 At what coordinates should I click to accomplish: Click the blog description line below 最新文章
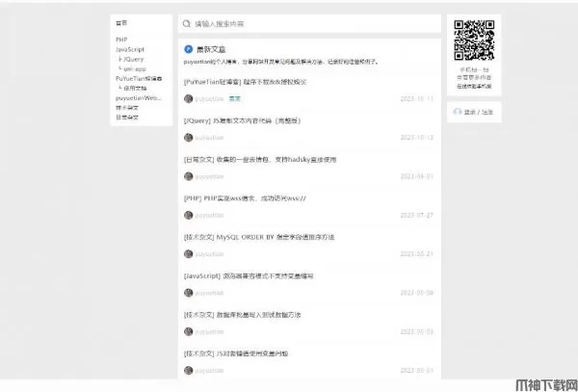point(281,62)
